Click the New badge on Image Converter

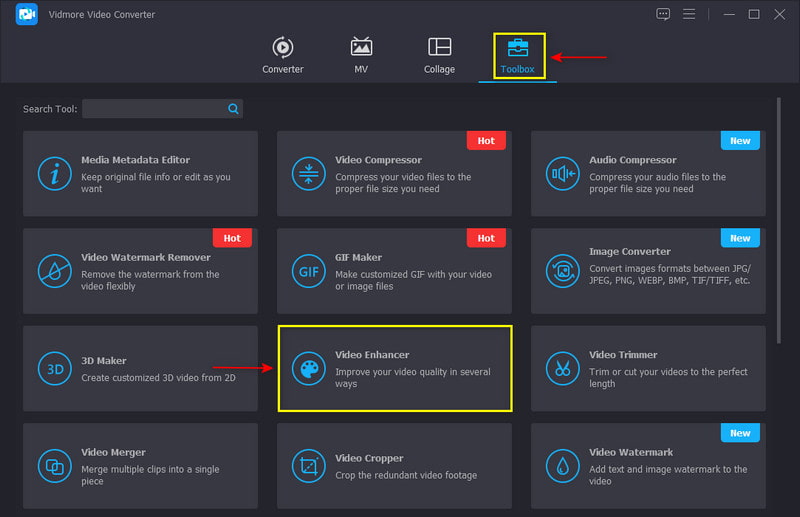tap(740, 238)
